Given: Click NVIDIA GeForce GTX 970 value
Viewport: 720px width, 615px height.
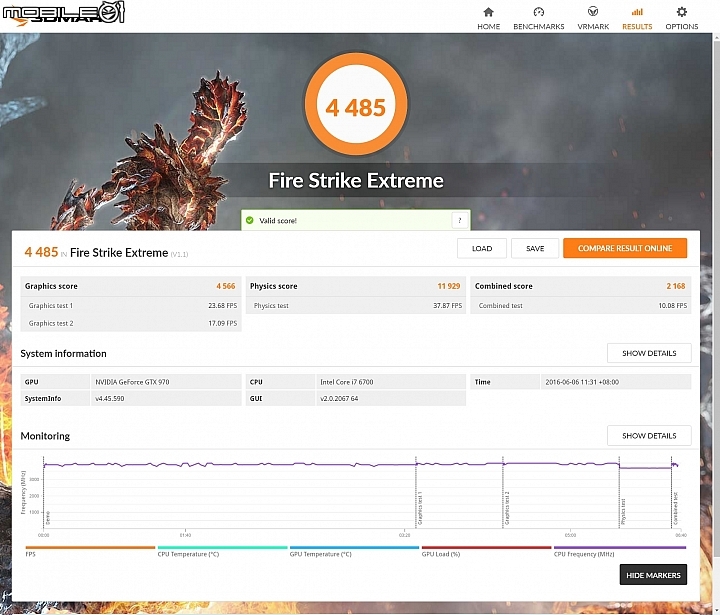Looking at the screenshot, I should (132, 382).
